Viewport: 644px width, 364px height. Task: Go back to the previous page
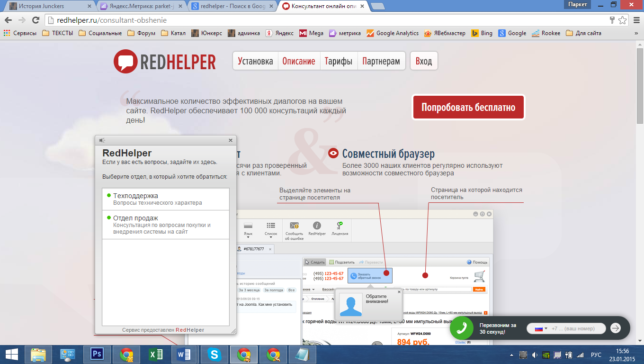point(8,20)
